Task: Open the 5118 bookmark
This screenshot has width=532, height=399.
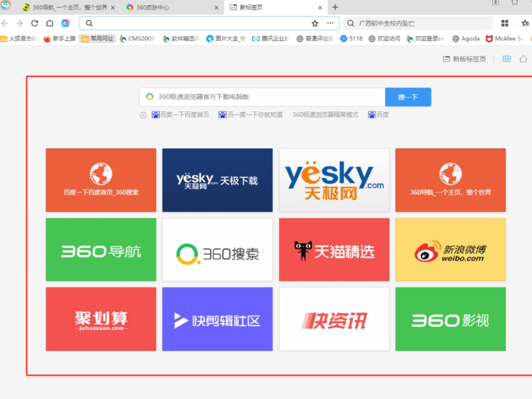Action: 351,39
